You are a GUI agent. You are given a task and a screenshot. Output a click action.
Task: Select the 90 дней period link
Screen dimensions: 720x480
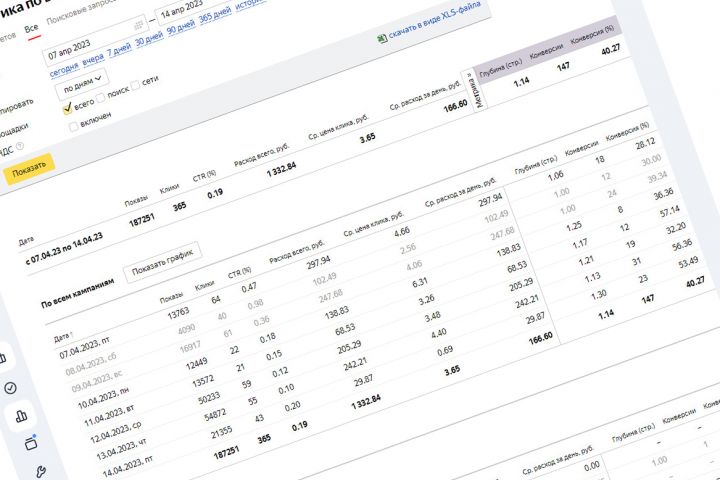(181, 27)
